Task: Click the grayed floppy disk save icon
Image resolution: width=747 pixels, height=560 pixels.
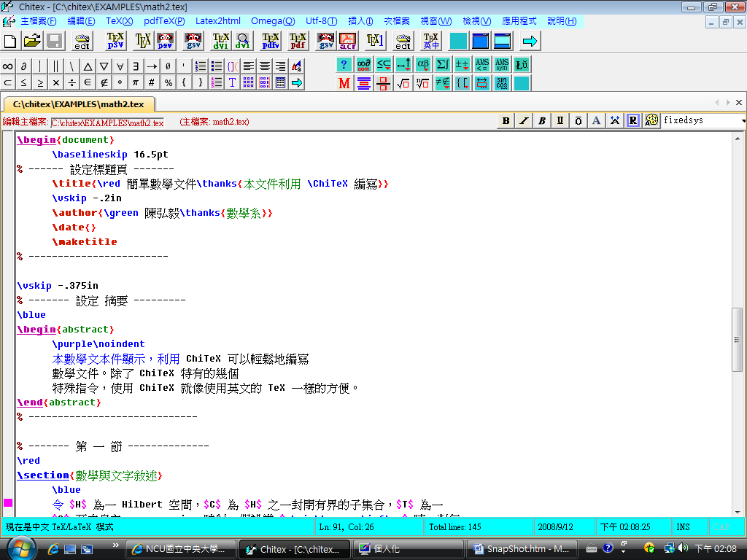Action: click(x=54, y=41)
